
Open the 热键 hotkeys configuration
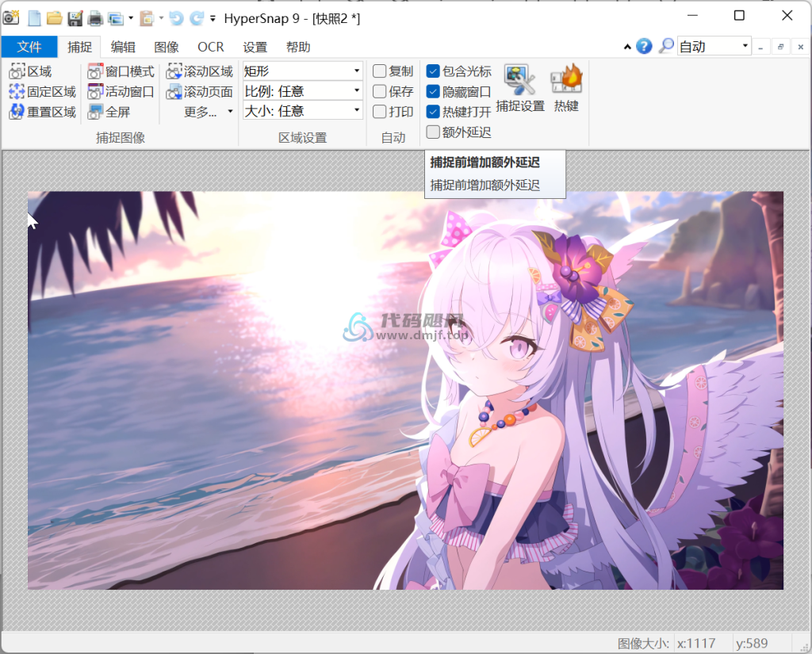click(x=566, y=88)
